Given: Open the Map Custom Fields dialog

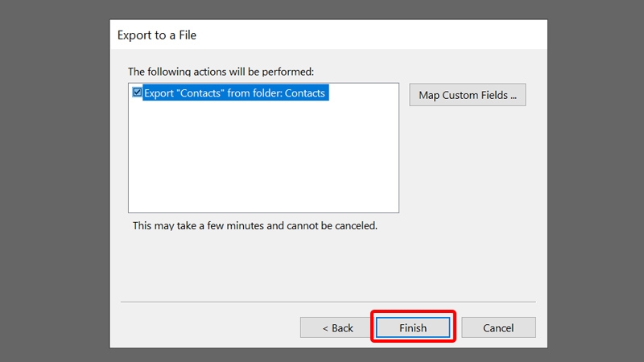Looking at the screenshot, I should pos(468,95).
